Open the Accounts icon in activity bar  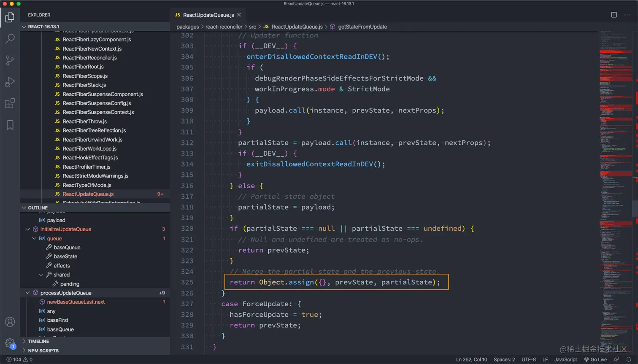coord(10,322)
